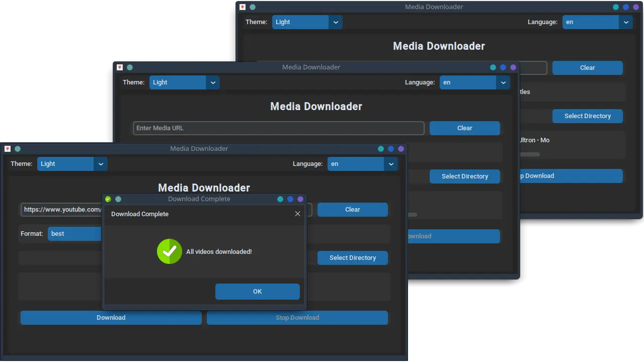
Task: Open Theme dropdown in middle window
Action: click(184, 82)
